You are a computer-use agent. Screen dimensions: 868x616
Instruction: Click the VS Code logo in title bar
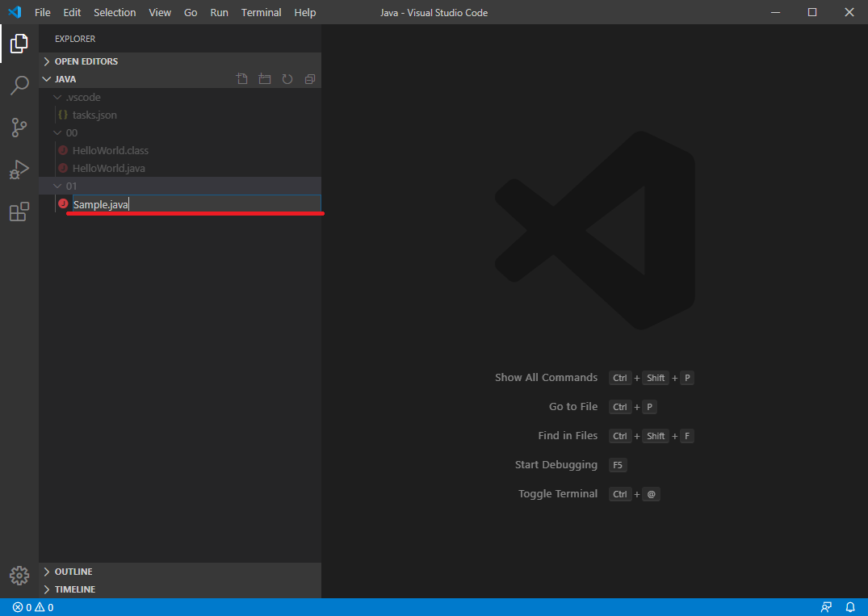tap(15, 12)
